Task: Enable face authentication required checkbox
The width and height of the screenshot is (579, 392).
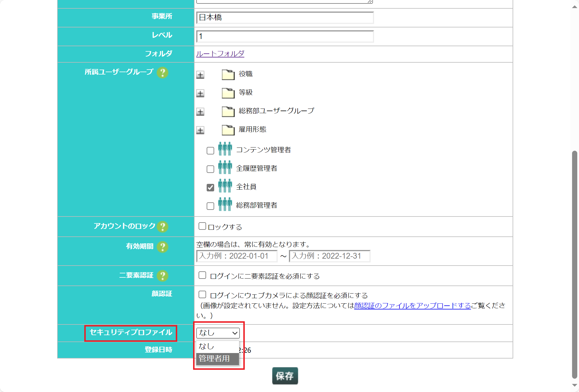Action: pos(202,294)
